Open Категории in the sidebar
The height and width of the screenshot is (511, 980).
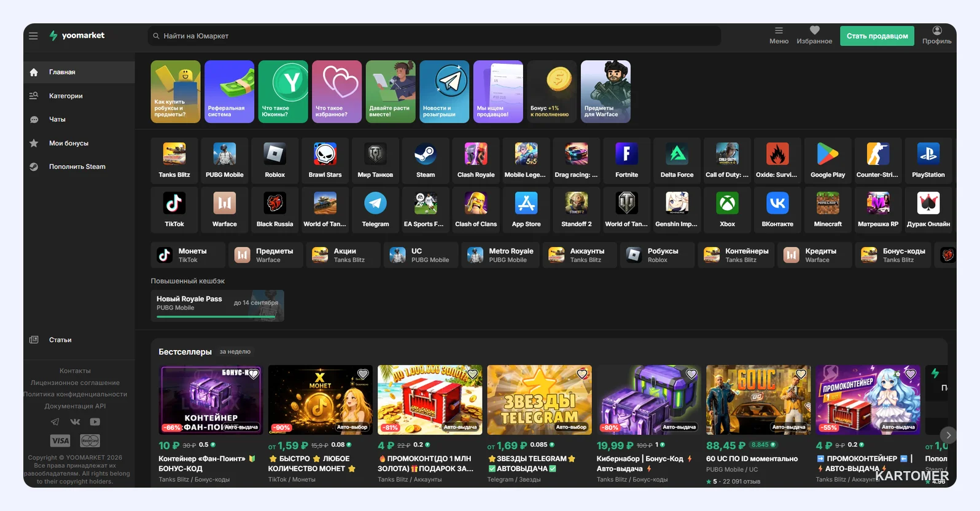click(79, 96)
